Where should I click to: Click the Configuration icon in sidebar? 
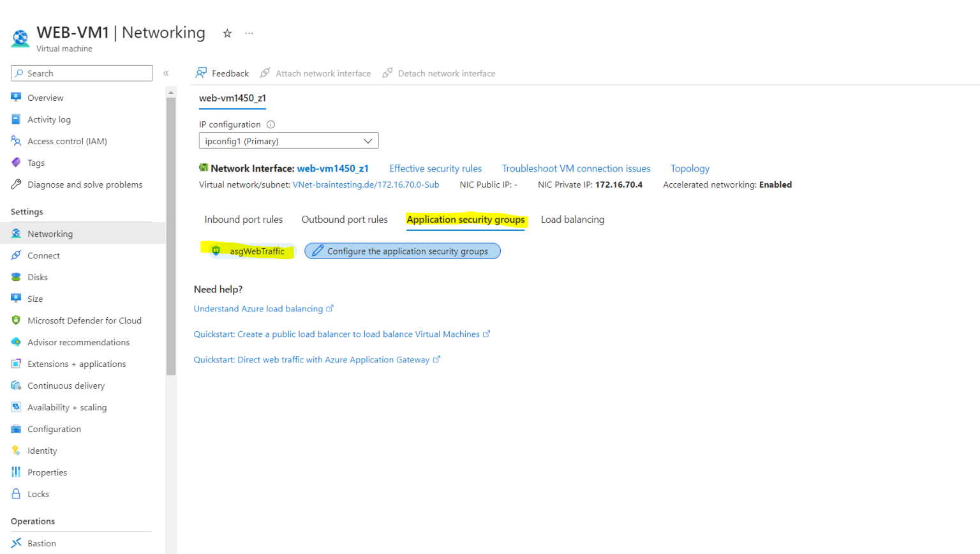tap(16, 429)
